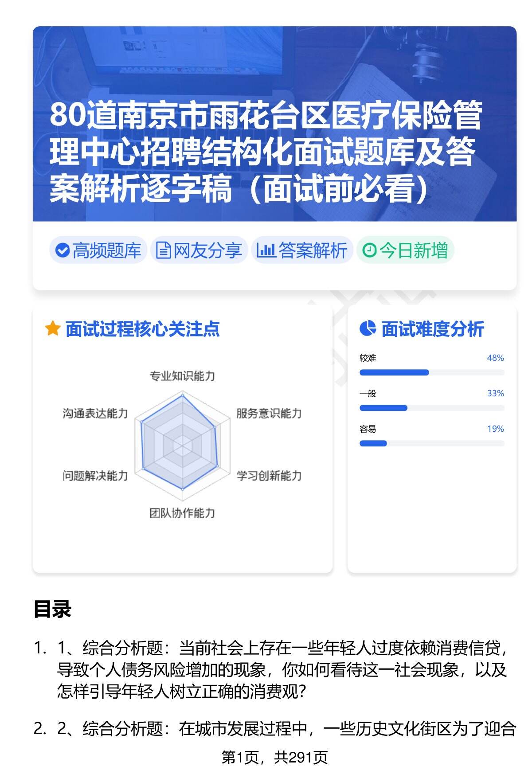Open the first 综合分析题 about 消费信贷
The width and height of the screenshot is (532, 778).
(x=282, y=669)
